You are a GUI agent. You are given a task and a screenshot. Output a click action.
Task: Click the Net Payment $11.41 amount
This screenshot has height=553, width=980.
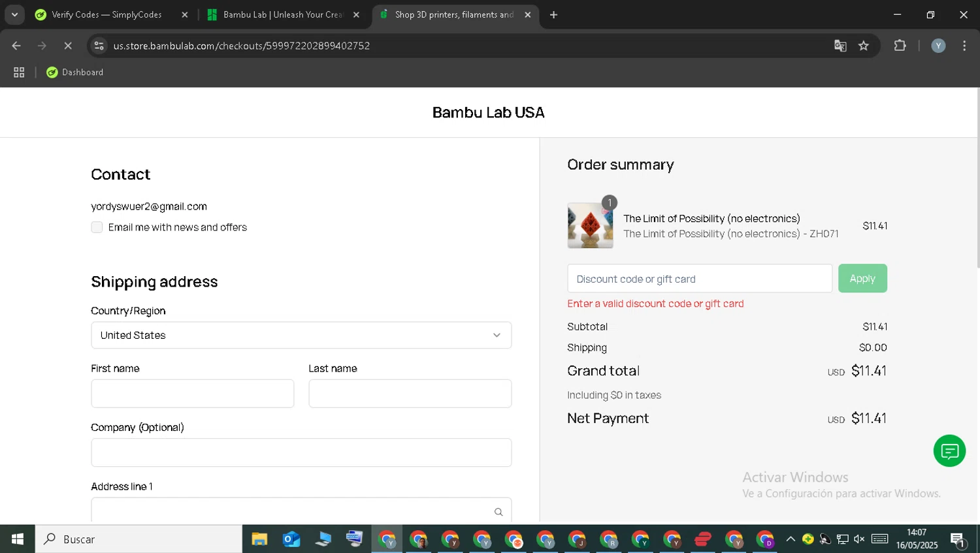[869, 419]
